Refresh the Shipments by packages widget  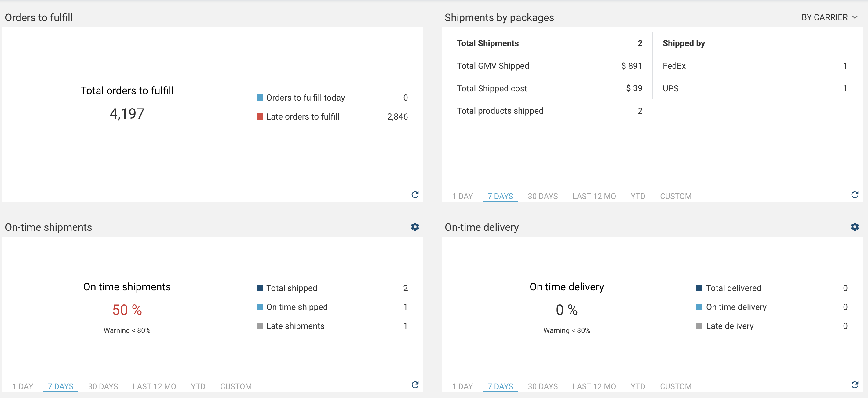point(855,195)
